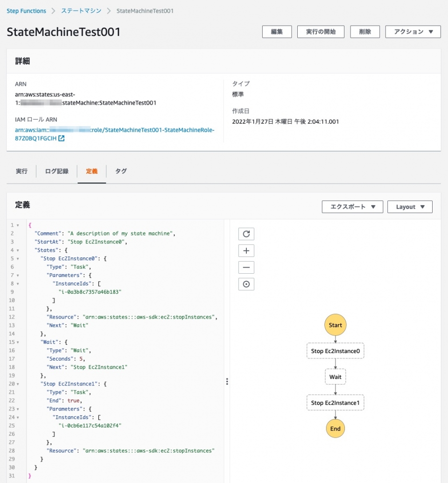Click the "Seconds": 5 line
The width and height of the screenshot is (448, 483).
[x=66, y=359]
